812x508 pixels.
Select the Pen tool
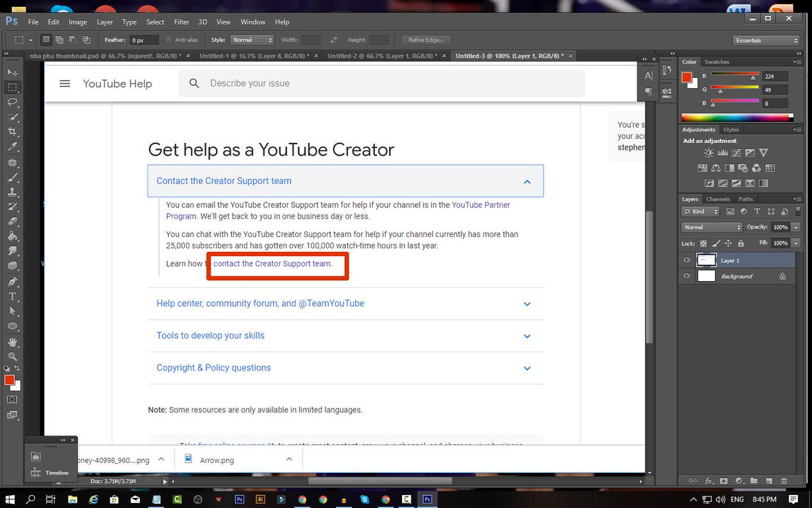click(x=12, y=282)
